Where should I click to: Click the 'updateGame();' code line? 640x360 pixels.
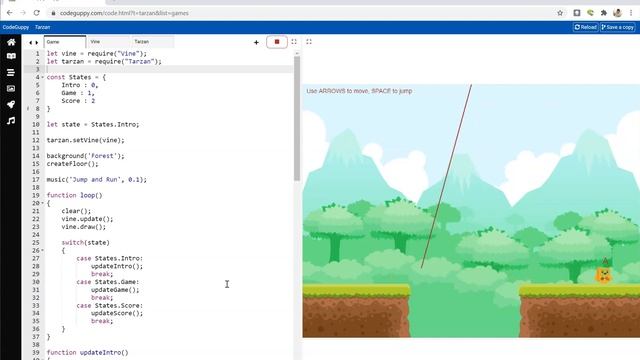tap(115, 290)
